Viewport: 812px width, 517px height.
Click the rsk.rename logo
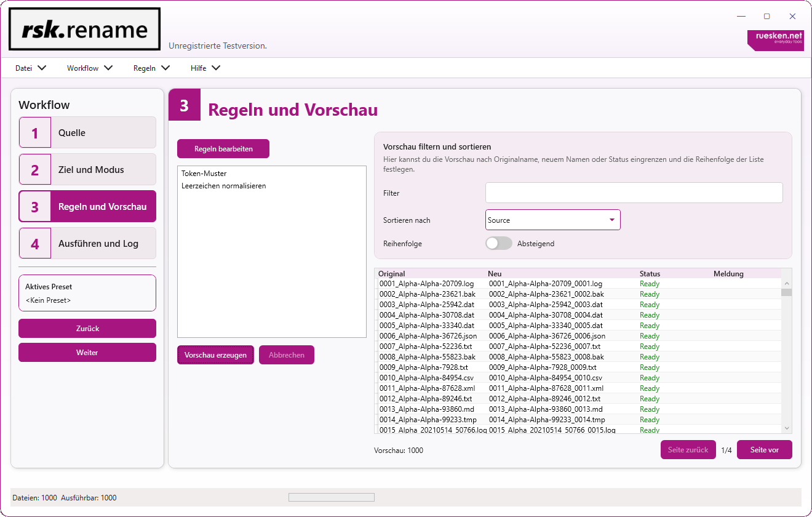pyautogui.click(x=84, y=29)
